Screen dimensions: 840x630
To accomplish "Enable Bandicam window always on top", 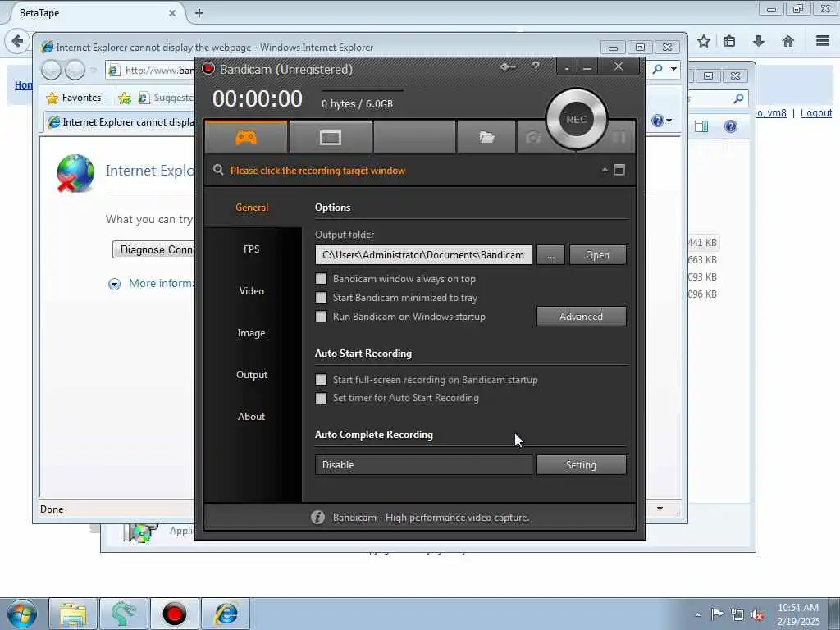I will click(x=321, y=279).
